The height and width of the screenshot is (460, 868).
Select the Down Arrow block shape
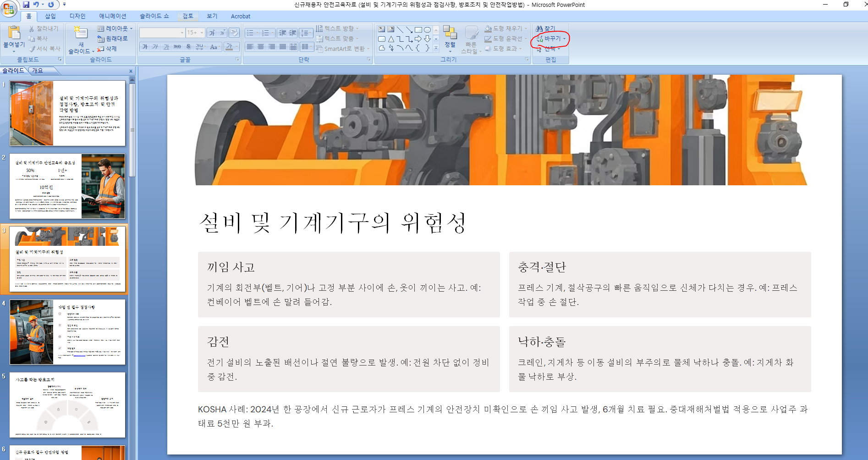pyautogui.click(x=427, y=39)
